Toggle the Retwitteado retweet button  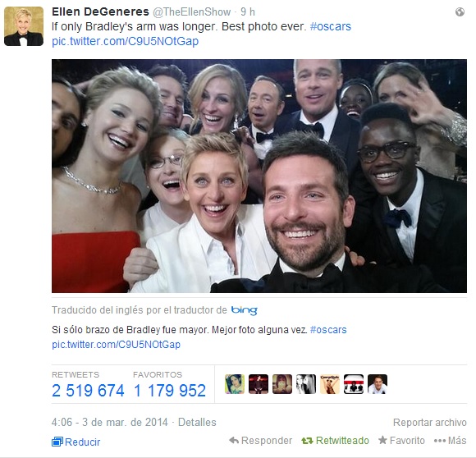pos(335,441)
